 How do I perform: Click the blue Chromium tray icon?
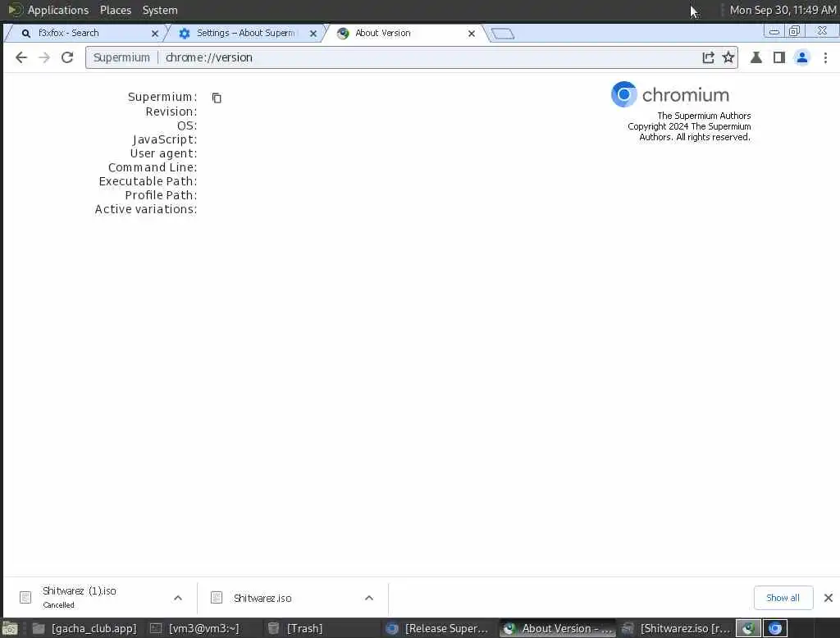[x=774, y=628]
